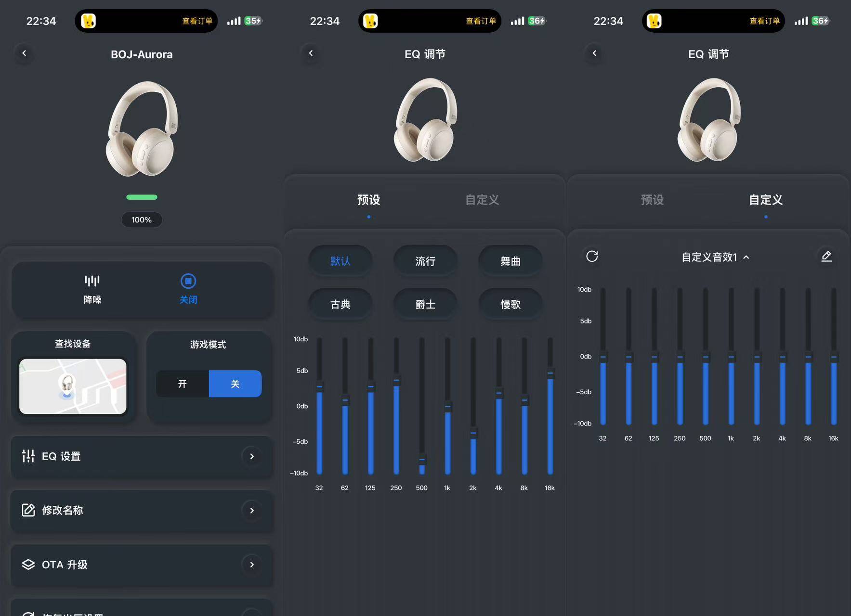
Task: Click the 修改名称 edit pencil icon
Action: point(28,510)
